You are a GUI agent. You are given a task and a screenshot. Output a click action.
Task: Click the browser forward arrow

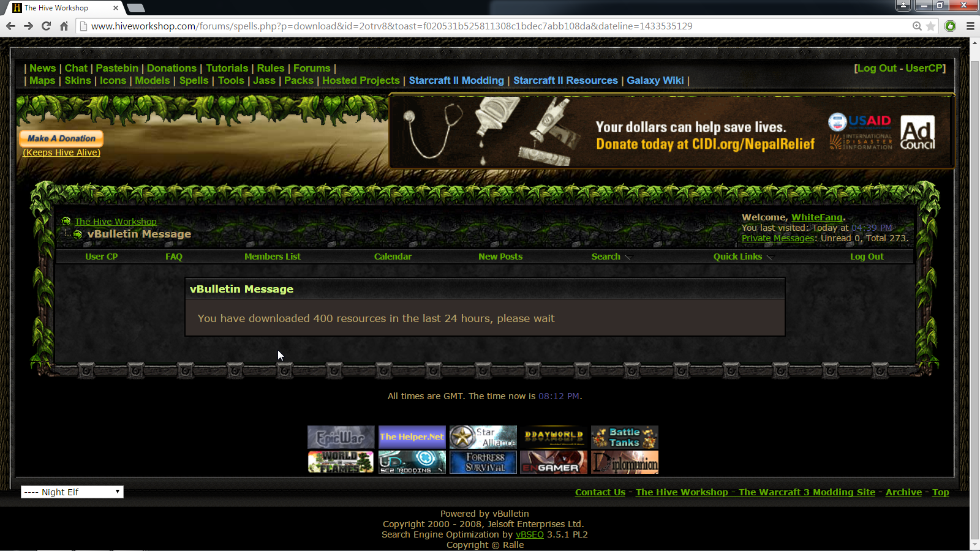pos(28,26)
